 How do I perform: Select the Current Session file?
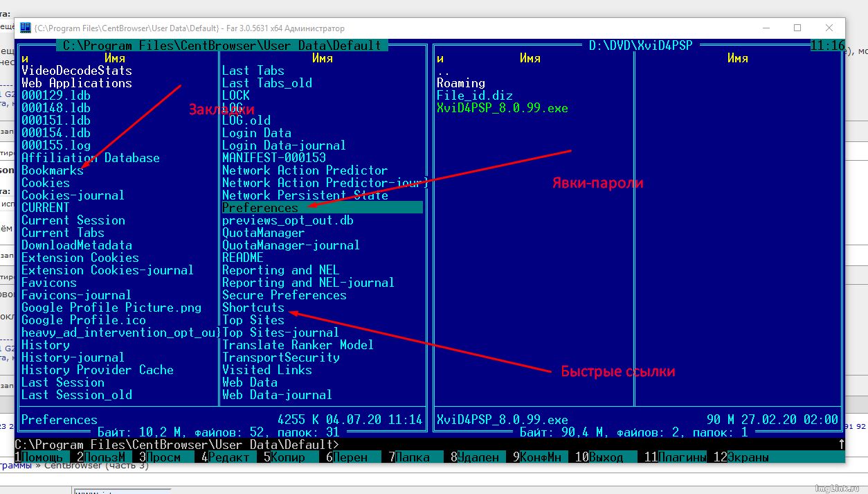(73, 220)
